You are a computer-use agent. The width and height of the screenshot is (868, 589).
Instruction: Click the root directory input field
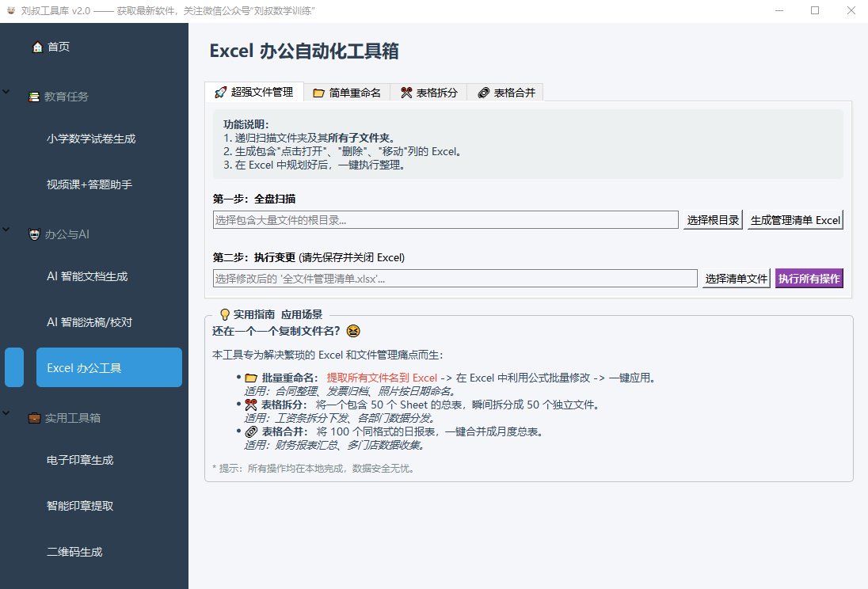(444, 219)
